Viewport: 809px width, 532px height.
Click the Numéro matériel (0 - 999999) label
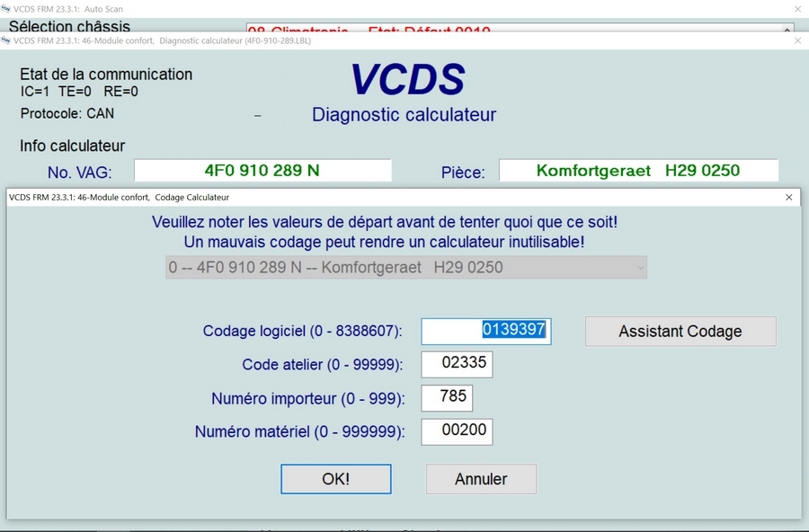pyautogui.click(x=299, y=431)
